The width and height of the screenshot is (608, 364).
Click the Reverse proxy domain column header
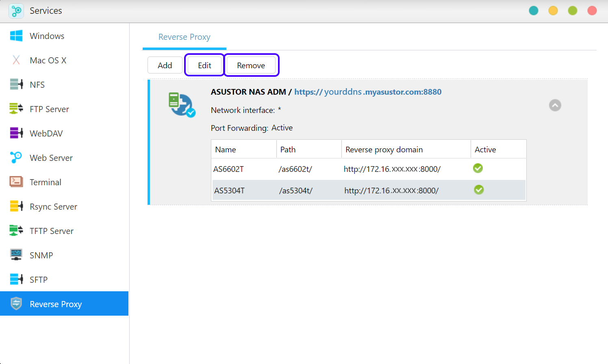(406, 149)
